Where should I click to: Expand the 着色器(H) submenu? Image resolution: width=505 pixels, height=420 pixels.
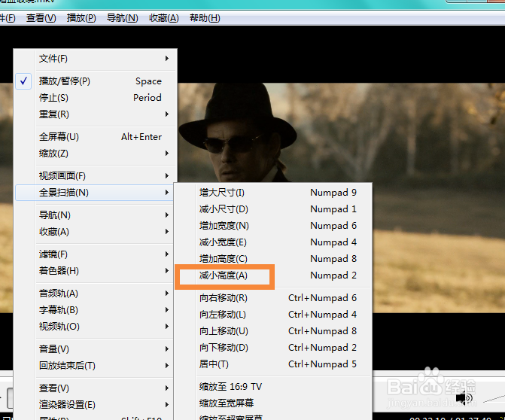click(94, 271)
